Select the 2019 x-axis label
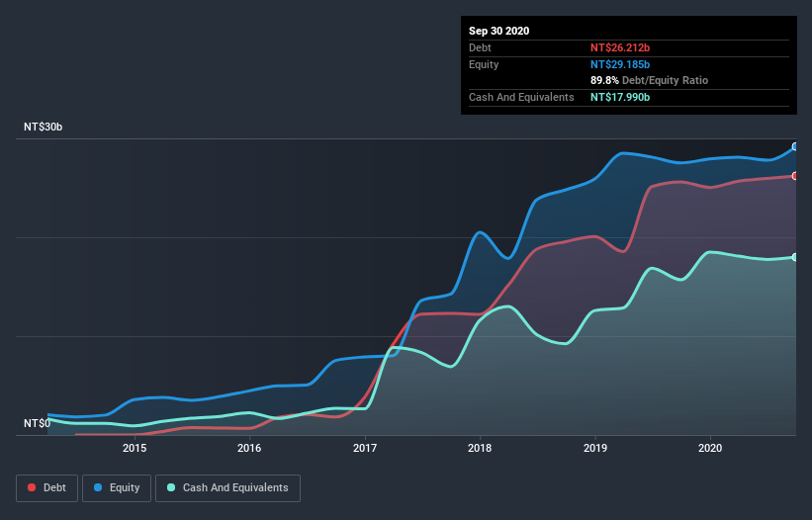The width and height of the screenshot is (812, 520). tap(595, 448)
